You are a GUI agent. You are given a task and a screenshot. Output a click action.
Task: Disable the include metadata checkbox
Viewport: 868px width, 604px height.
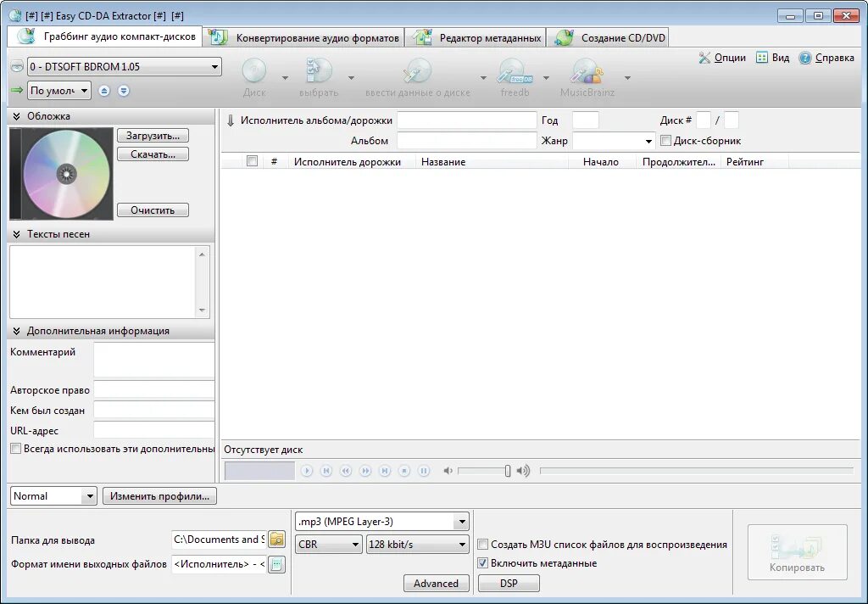click(482, 563)
